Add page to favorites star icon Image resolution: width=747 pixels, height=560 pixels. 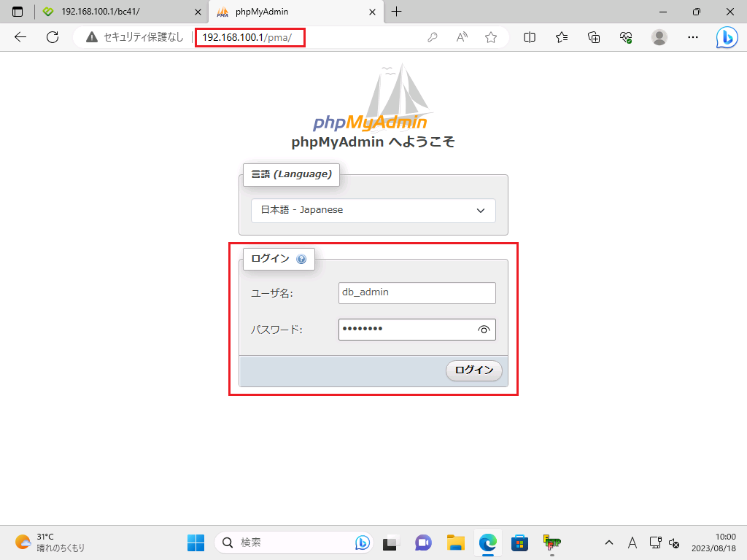(x=491, y=37)
